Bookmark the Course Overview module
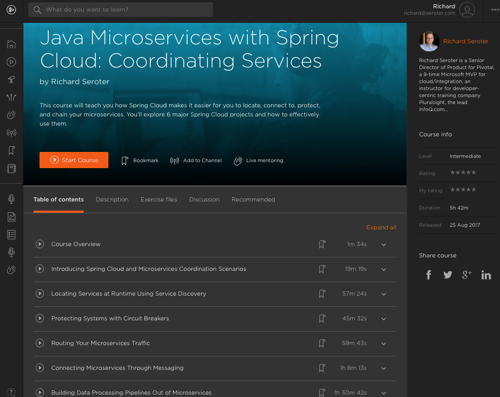The image size is (500, 397). pos(322,244)
